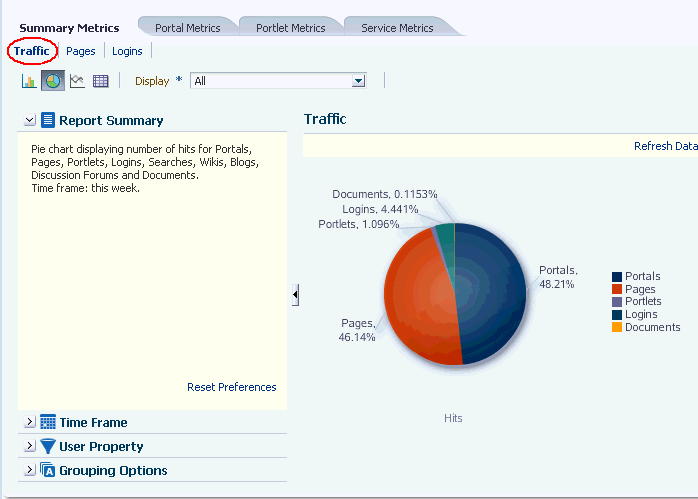Expand the User Property section

(x=30, y=446)
